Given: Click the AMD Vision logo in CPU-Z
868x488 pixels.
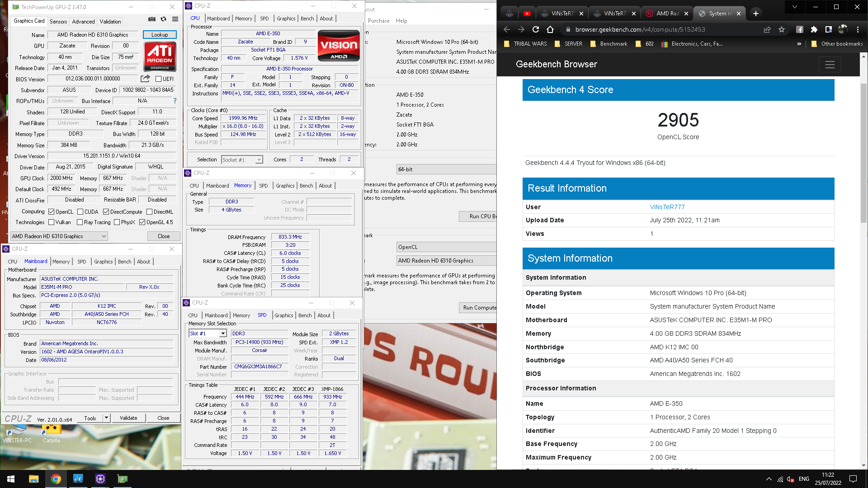Looking at the screenshot, I should click(339, 46).
